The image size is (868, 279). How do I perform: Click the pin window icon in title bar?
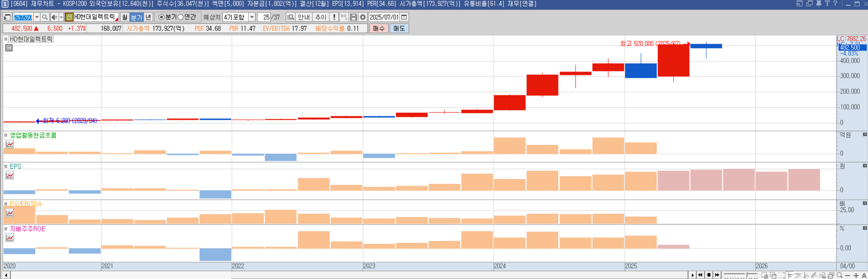pyautogui.click(x=819, y=4)
